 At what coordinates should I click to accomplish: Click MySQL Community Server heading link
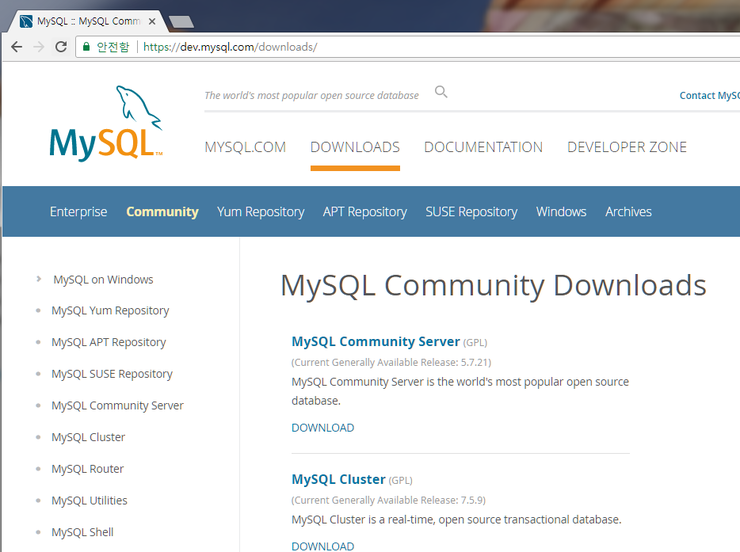376,342
